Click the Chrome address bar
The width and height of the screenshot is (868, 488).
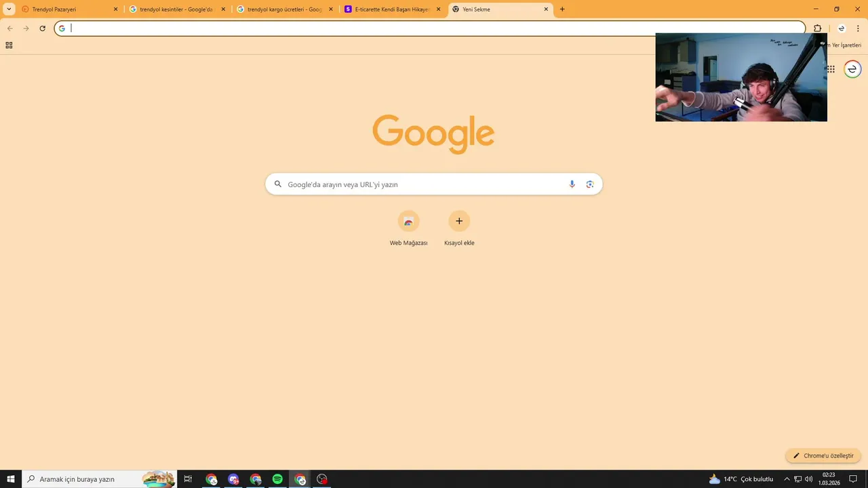(x=430, y=28)
